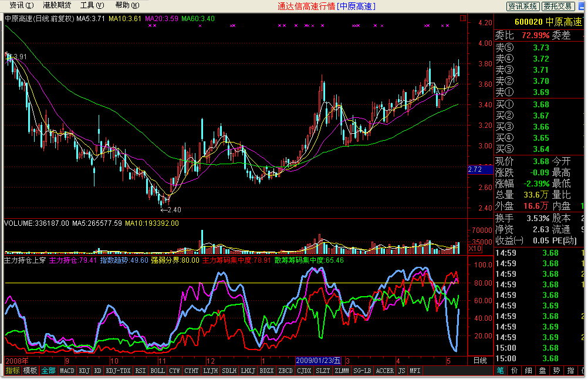Screen dimensions: 588x380
Task: Switch to the CYW indicator tab
Action: pyautogui.click(x=175, y=371)
